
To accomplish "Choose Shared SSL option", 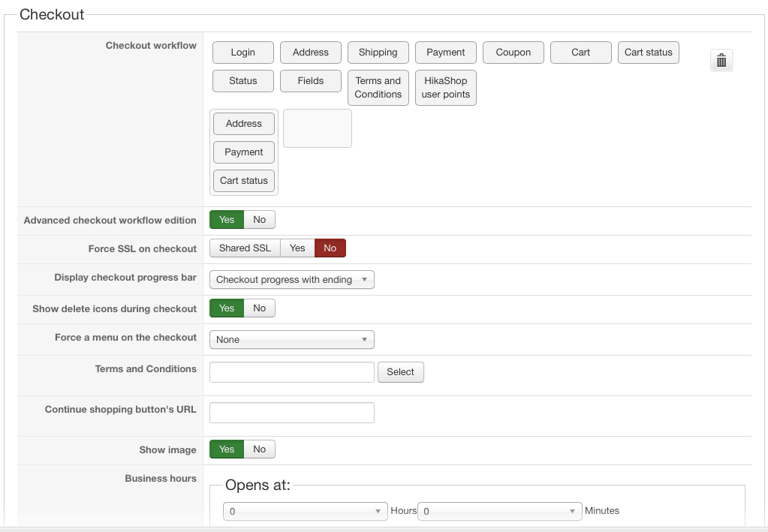I will [x=245, y=248].
